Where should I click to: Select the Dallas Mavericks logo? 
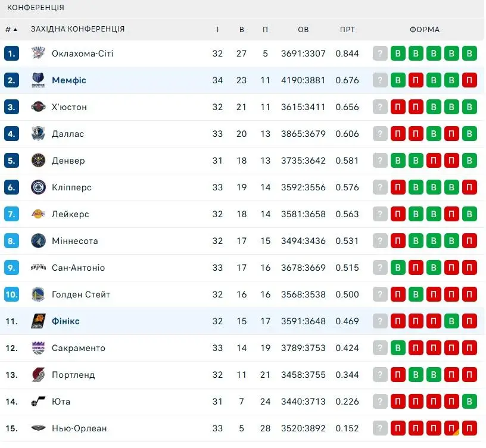pyautogui.click(x=39, y=134)
